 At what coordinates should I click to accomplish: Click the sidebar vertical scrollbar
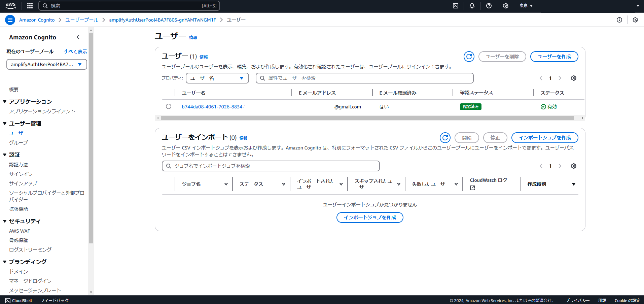(x=91, y=138)
